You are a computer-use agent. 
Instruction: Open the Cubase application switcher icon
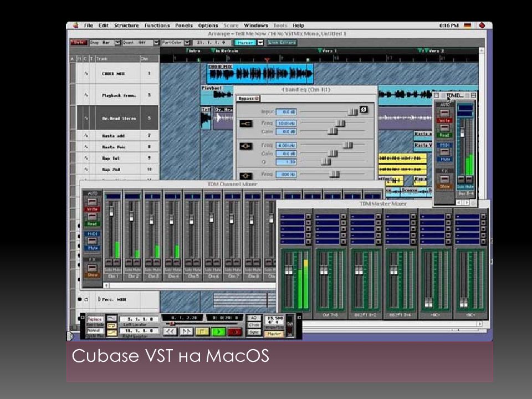point(482,25)
